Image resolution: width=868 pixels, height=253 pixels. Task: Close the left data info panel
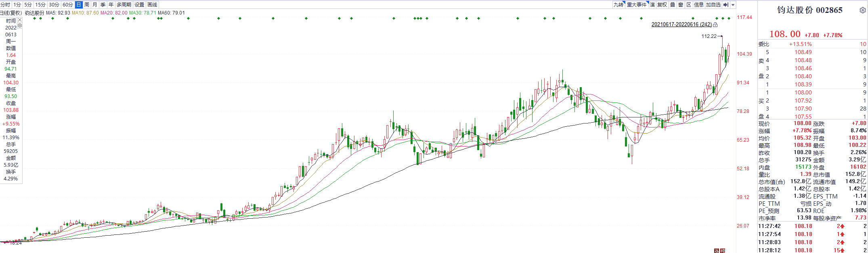(x=20, y=20)
